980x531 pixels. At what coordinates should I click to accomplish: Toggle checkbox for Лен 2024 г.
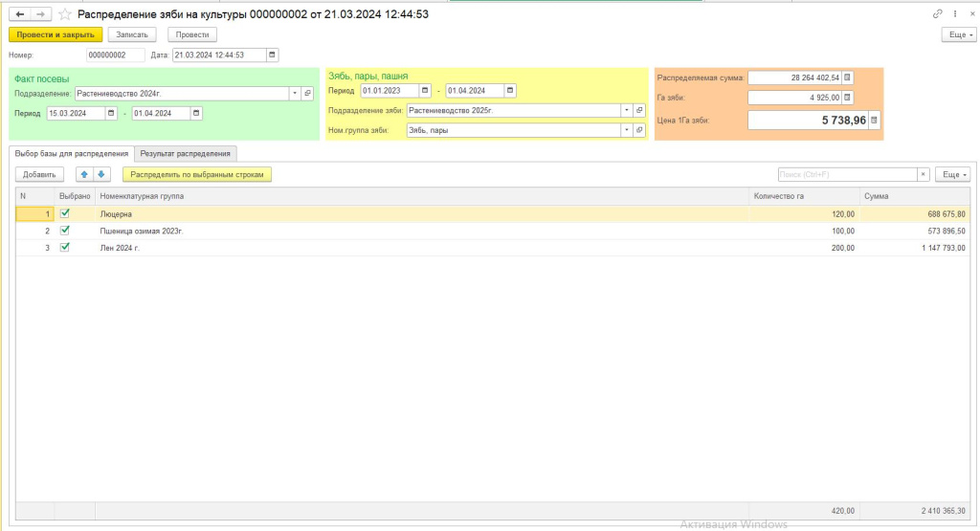65,247
